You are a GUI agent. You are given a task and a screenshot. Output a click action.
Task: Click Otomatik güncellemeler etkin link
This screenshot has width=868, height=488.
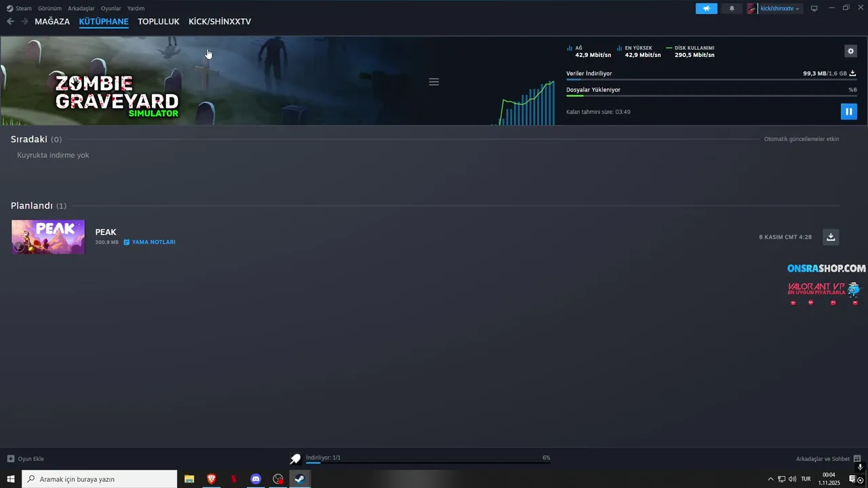coord(802,139)
